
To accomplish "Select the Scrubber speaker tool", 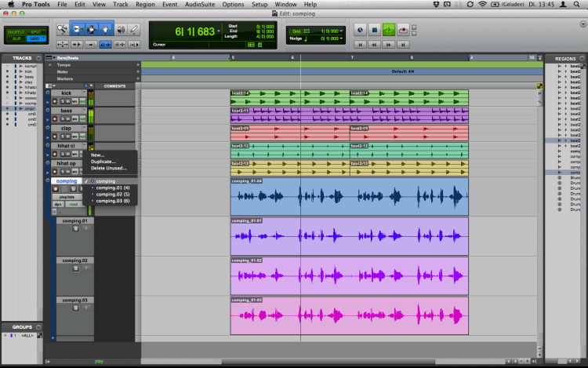I will (x=121, y=29).
